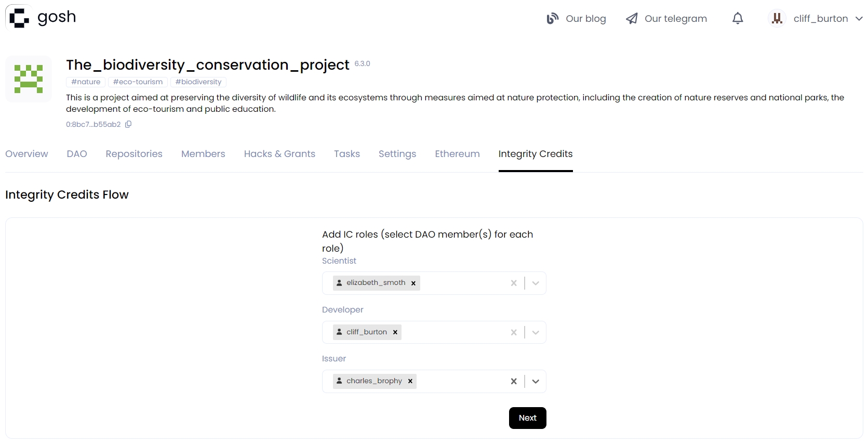The width and height of the screenshot is (868, 443).
Task: Clear all Issuer selections
Action: tap(514, 381)
